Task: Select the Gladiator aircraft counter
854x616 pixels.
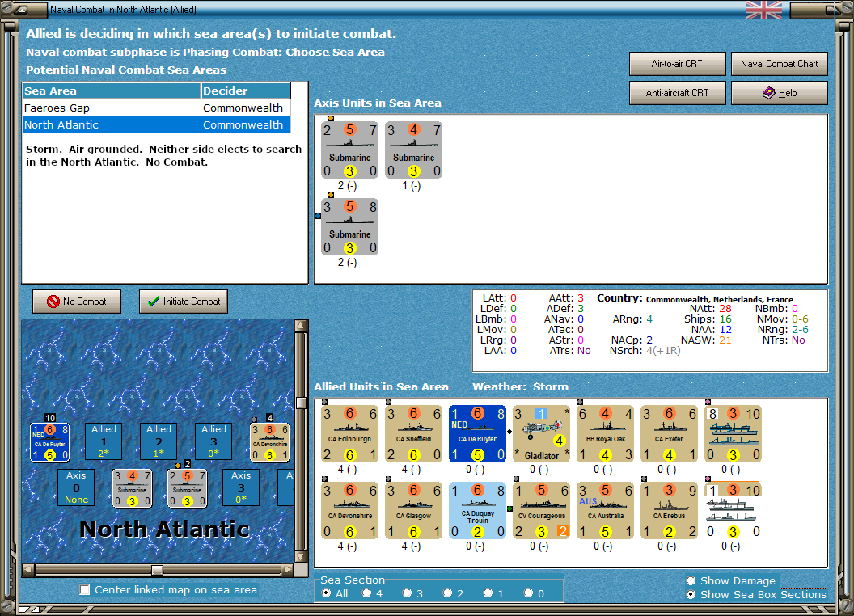Action: coord(541,433)
